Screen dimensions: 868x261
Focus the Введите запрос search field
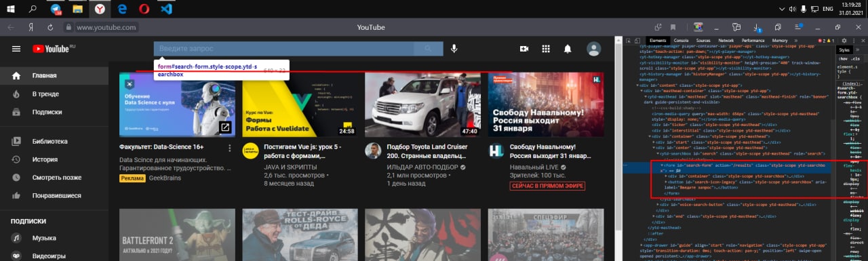click(283, 49)
